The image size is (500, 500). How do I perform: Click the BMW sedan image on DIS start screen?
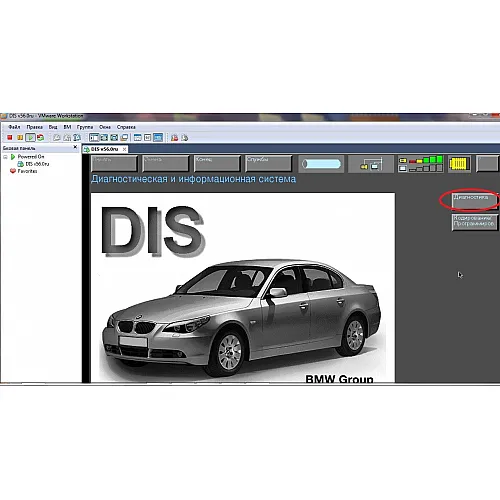[x=242, y=317]
